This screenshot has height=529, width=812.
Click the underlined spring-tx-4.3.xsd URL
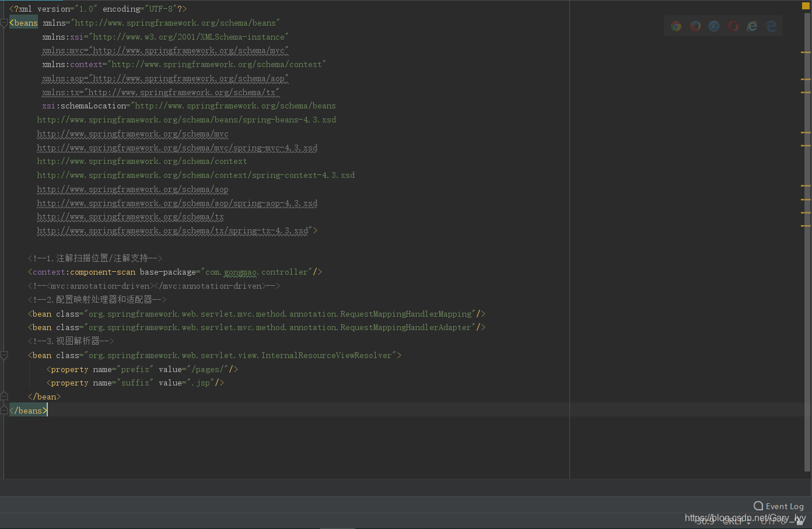(173, 230)
